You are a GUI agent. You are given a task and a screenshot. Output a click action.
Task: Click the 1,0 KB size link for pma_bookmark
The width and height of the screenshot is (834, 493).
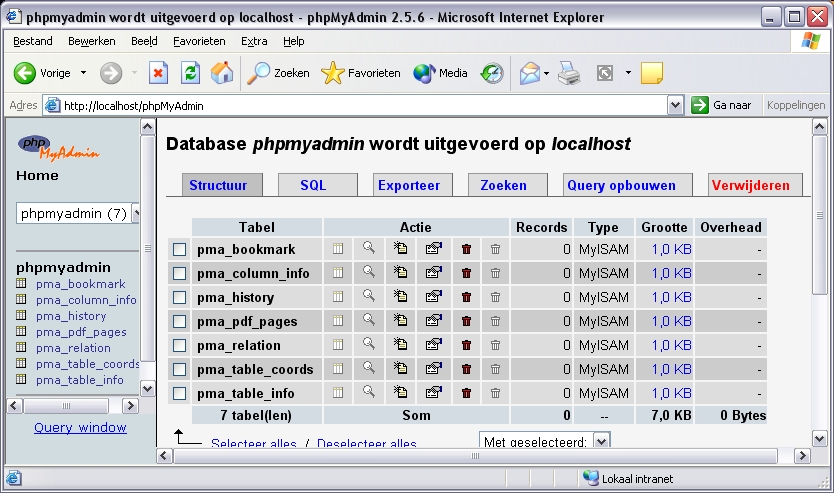[671, 249]
